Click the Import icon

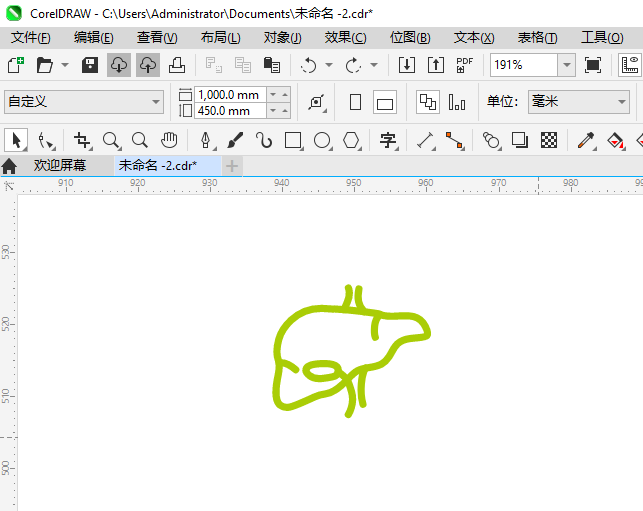point(407,65)
